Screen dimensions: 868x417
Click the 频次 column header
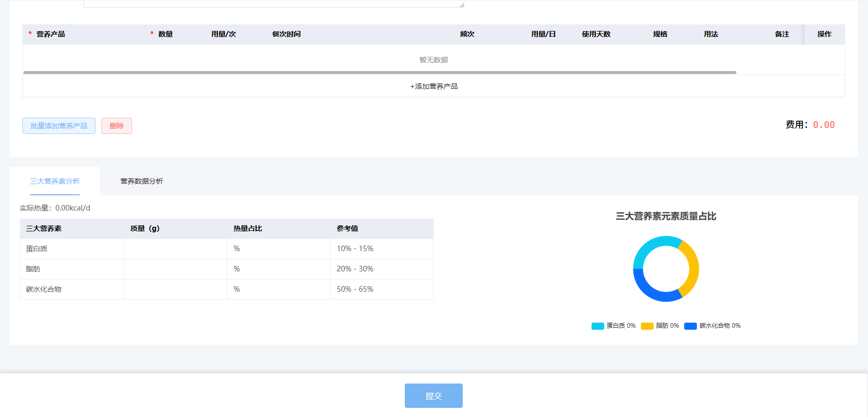(x=467, y=34)
